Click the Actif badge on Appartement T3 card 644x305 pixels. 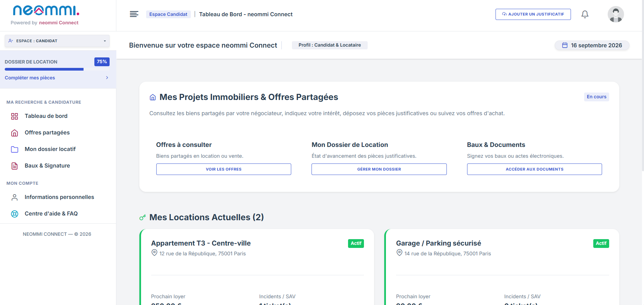point(356,244)
